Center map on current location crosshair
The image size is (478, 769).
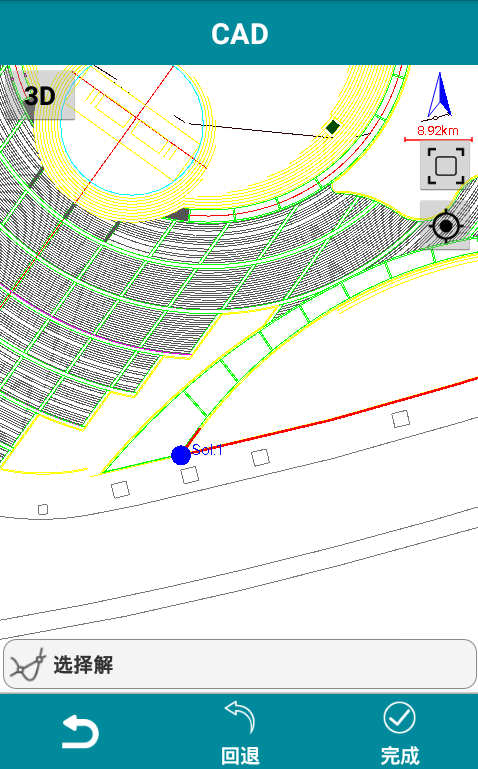click(x=445, y=226)
